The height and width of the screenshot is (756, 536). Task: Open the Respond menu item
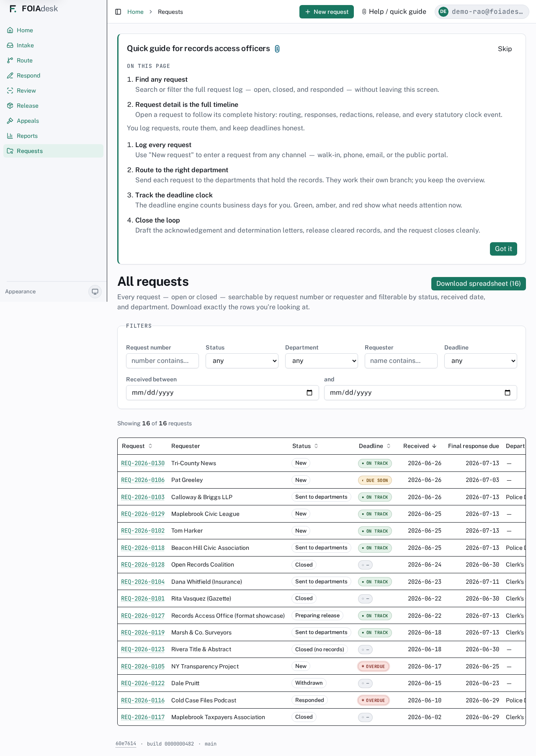pyautogui.click(x=53, y=75)
